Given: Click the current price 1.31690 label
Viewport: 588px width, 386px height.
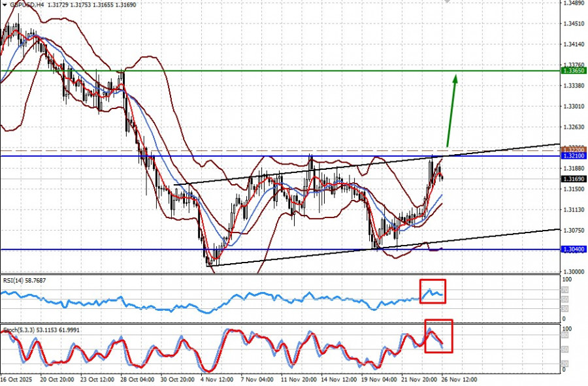Looking at the screenshot, I should pyautogui.click(x=574, y=179).
